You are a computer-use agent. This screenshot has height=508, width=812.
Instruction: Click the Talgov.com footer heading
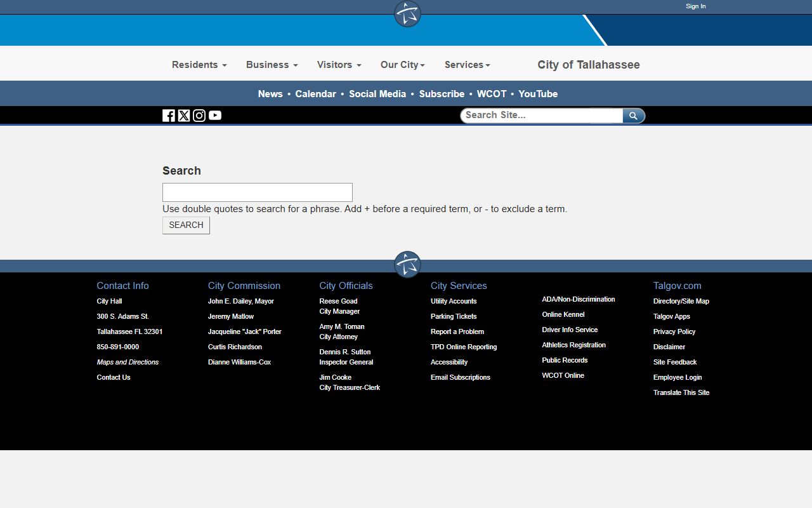[x=678, y=286]
